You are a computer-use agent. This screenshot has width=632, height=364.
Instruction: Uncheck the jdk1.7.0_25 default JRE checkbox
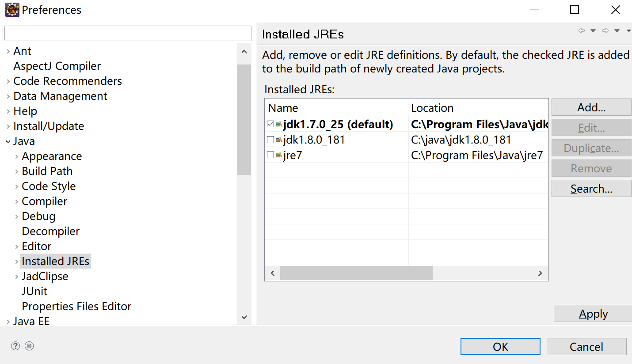270,125
